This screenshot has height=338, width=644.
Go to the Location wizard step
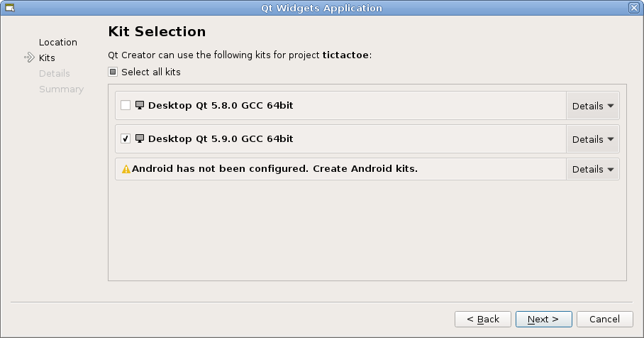(58, 43)
